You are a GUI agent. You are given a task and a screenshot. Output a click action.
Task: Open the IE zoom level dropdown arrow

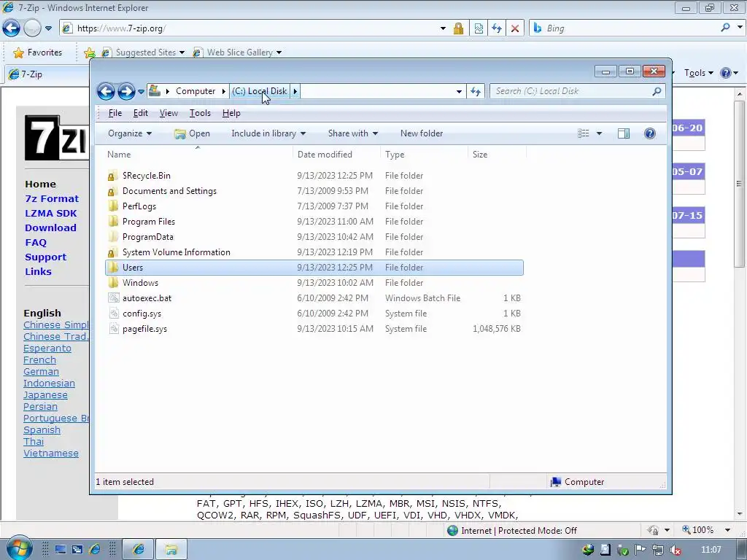(x=727, y=530)
